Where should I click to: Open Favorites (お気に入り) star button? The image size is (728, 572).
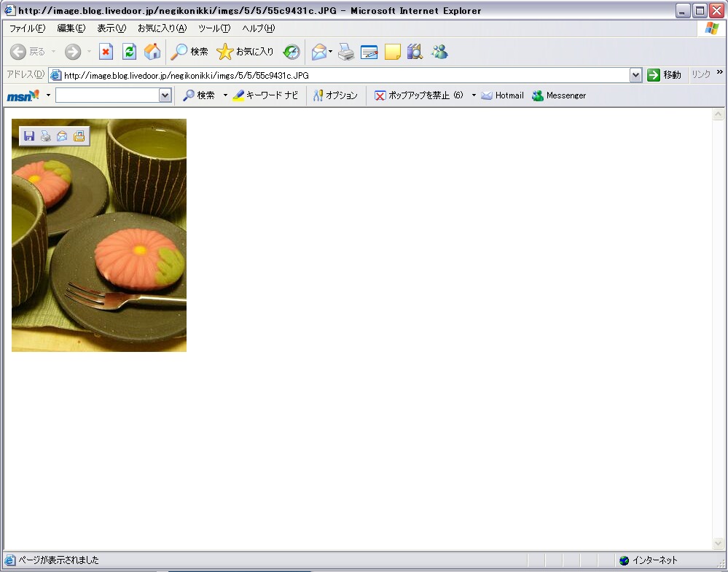click(245, 52)
